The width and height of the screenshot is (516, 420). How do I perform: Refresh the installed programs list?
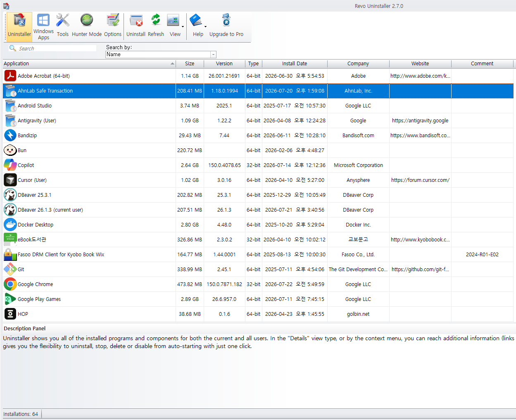[156, 26]
